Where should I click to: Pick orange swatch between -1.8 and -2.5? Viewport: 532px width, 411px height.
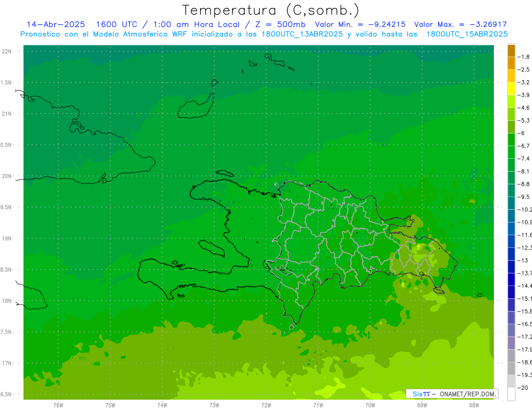(511, 63)
